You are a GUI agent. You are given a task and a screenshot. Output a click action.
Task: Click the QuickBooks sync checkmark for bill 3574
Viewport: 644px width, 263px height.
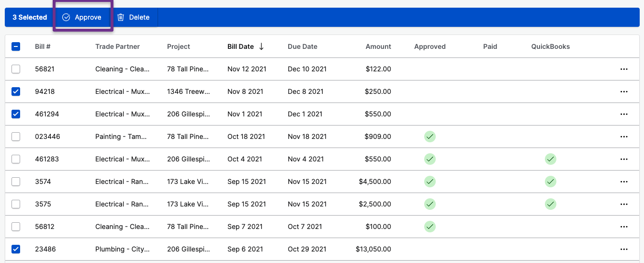(x=551, y=182)
